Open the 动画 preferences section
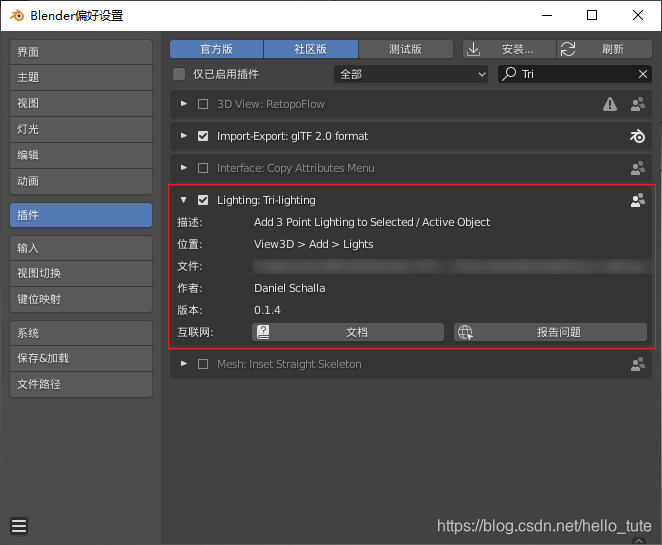The height and width of the screenshot is (545, 662). click(x=81, y=182)
